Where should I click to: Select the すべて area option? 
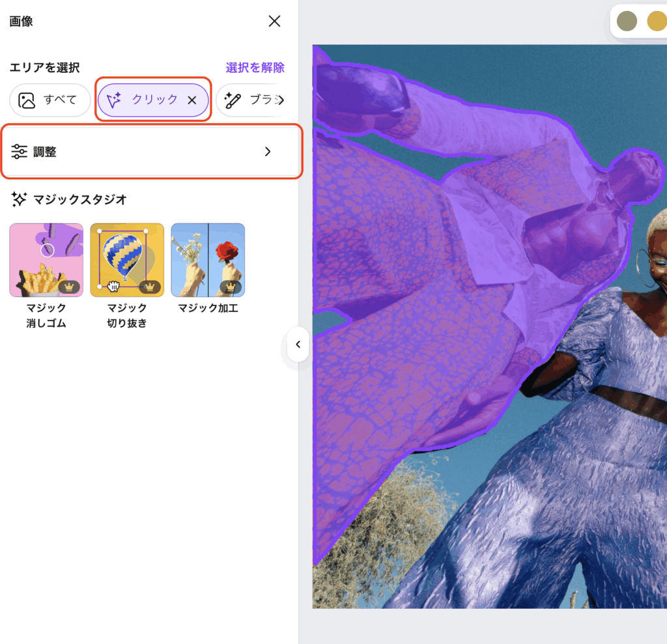pos(50,100)
